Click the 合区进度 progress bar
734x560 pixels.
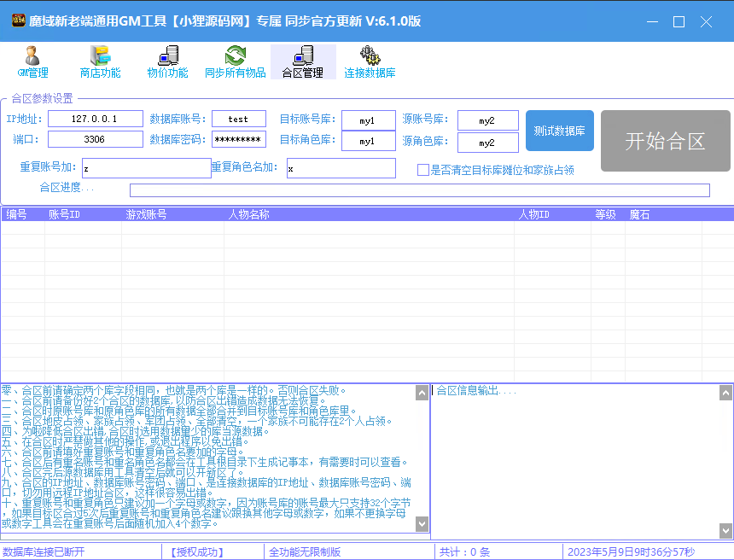point(419,190)
